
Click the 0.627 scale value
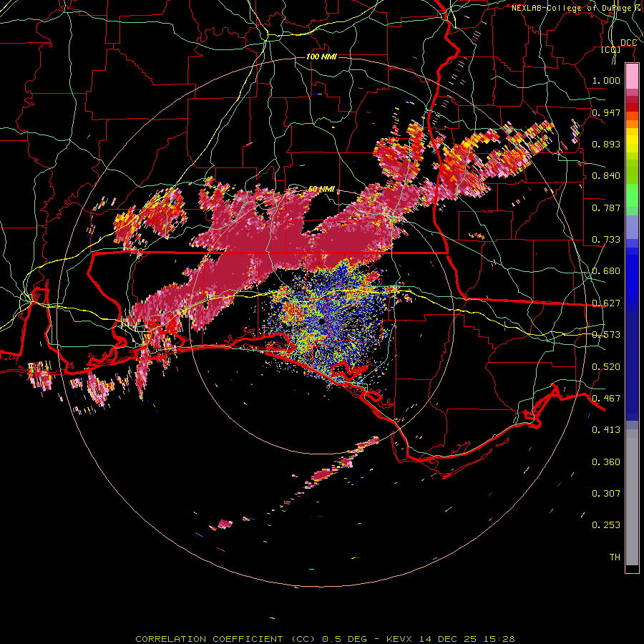point(606,303)
